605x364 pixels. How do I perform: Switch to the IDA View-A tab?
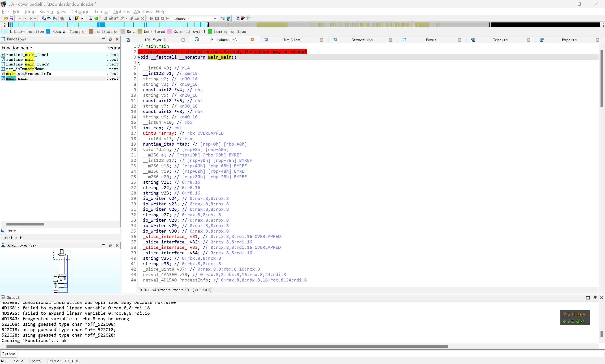[155, 40]
